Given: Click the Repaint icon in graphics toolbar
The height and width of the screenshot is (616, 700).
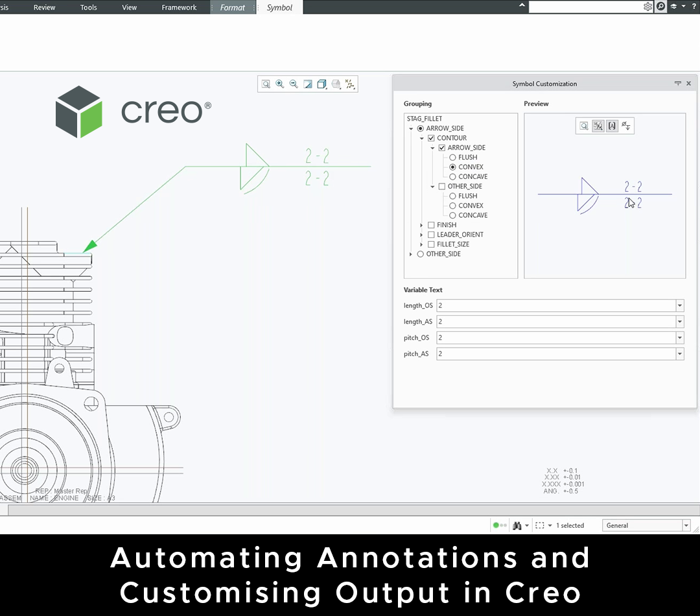Looking at the screenshot, I should tap(308, 84).
